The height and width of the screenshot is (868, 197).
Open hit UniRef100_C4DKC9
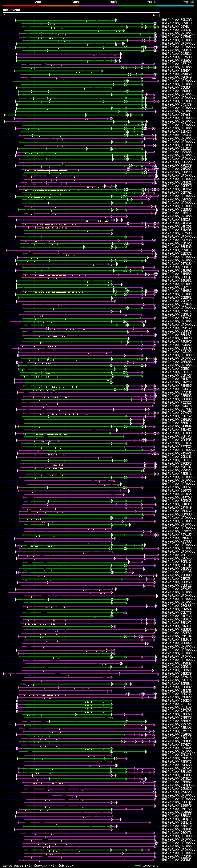point(177,674)
